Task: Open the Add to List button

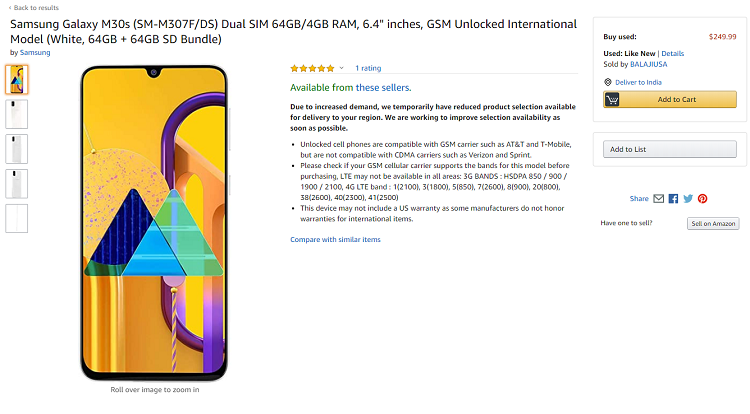Action: pyautogui.click(x=670, y=149)
